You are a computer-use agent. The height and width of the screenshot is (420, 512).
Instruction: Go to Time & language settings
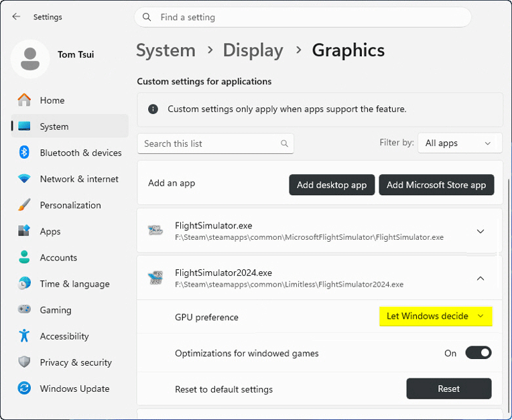point(74,284)
